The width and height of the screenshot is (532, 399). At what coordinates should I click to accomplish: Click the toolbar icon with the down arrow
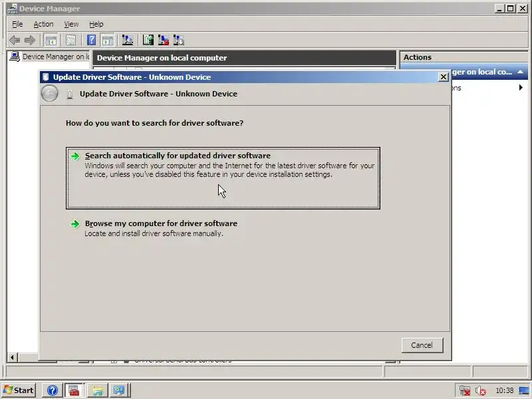click(179, 41)
